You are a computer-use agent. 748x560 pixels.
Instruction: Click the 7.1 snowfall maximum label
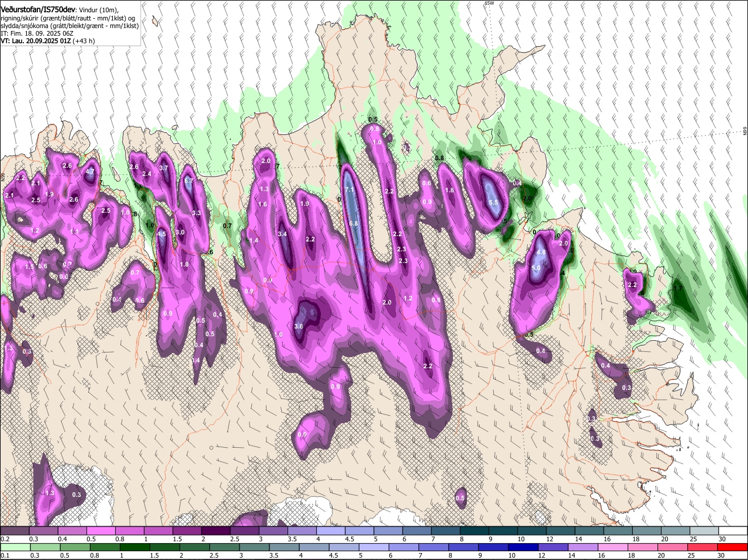[x=350, y=191]
